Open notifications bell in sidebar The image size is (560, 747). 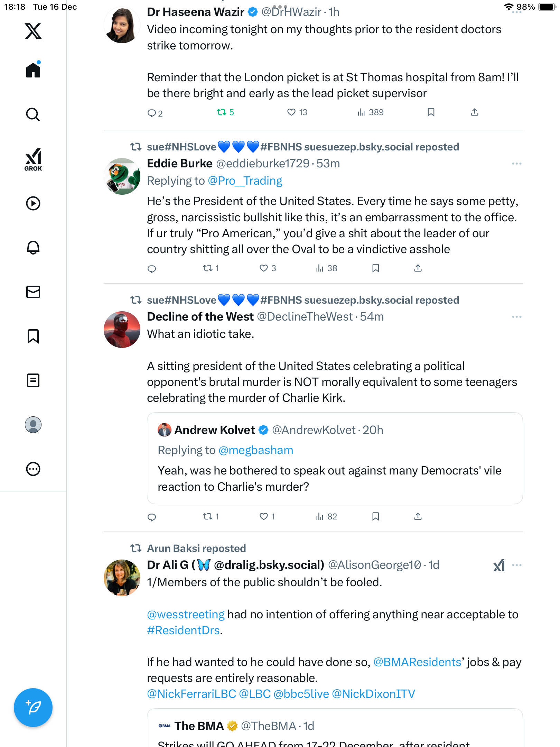pos(33,248)
